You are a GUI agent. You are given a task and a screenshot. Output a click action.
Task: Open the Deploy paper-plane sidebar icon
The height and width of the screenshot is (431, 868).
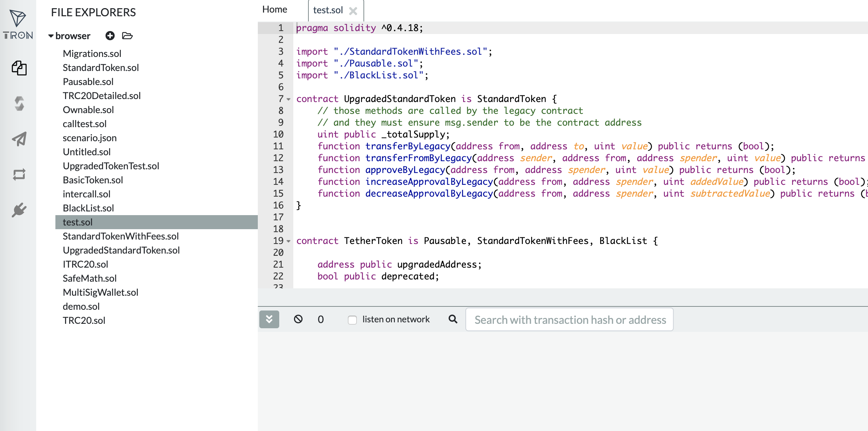point(19,139)
